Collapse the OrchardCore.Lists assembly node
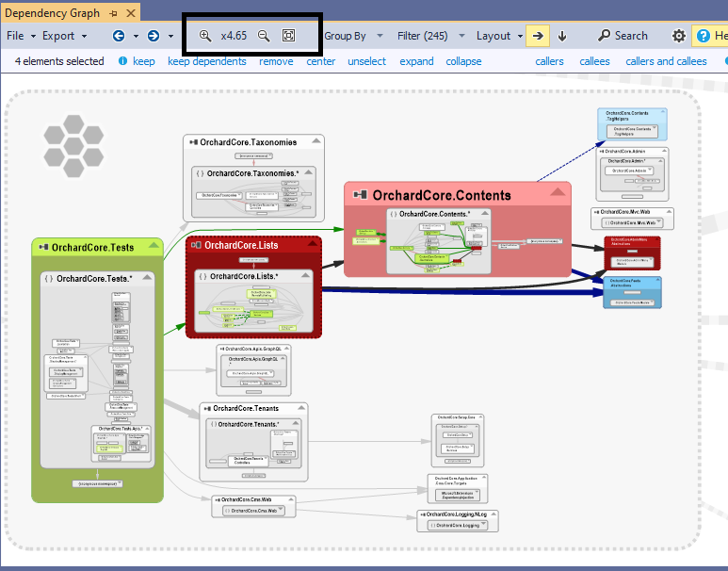The width and height of the screenshot is (728, 571). (x=313, y=243)
